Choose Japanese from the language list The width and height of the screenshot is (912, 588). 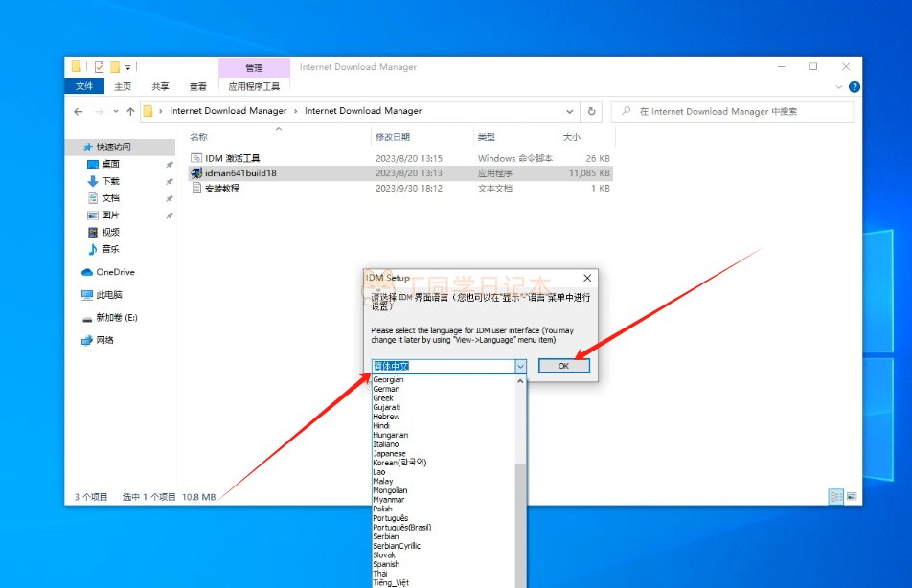click(x=389, y=454)
